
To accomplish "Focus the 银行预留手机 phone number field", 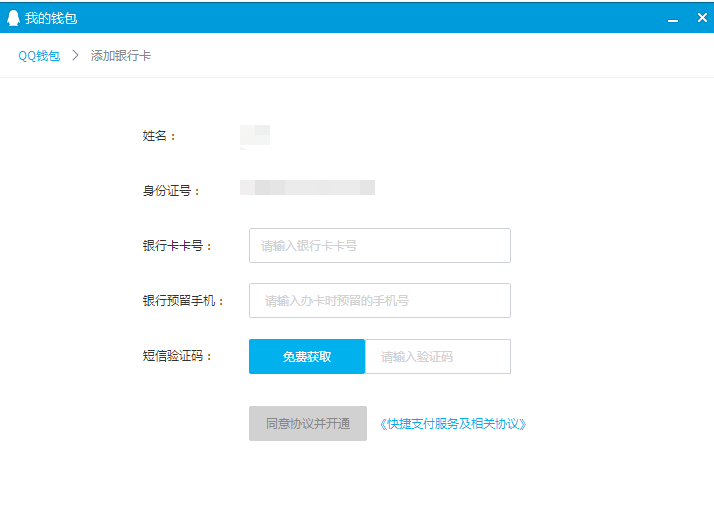I will (380, 301).
